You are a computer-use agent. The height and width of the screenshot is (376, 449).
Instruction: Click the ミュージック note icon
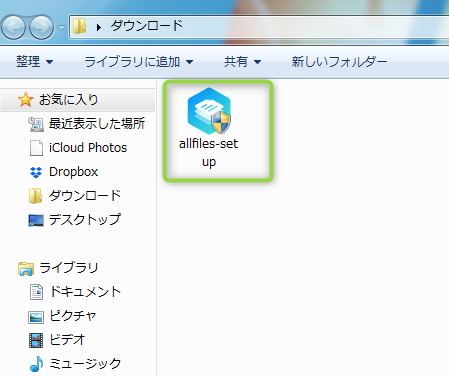pos(36,364)
